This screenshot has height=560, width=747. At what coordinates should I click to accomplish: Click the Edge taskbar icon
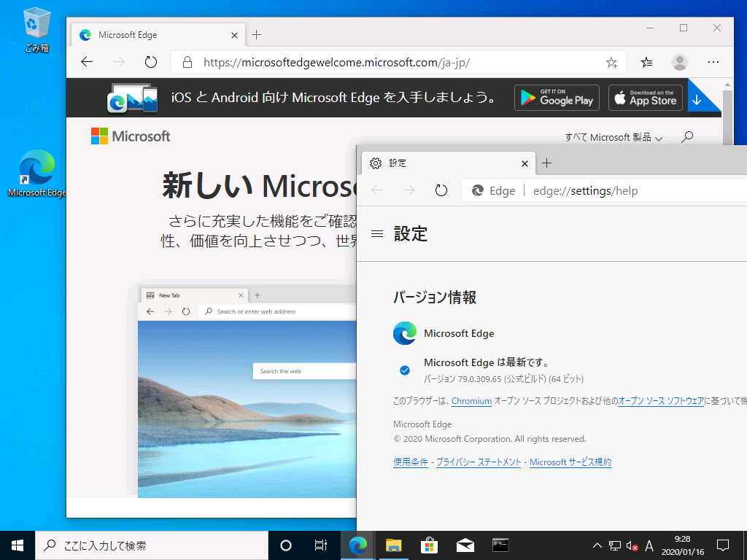[x=357, y=545]
